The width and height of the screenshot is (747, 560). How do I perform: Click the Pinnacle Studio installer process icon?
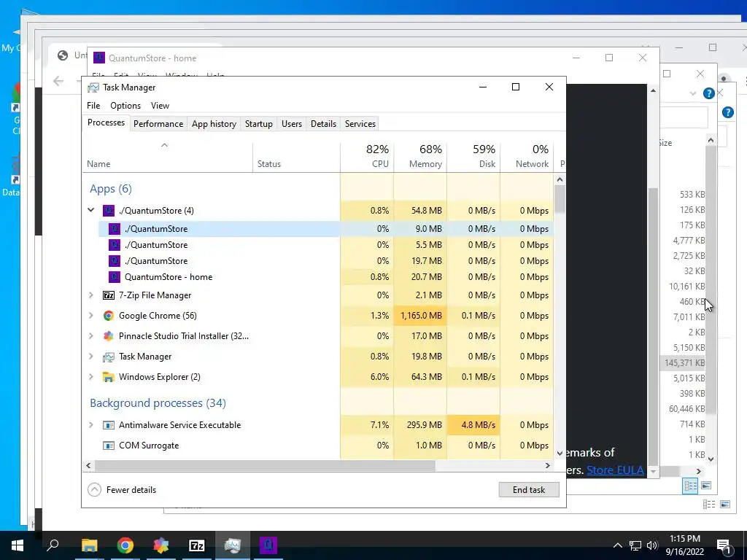109,335
